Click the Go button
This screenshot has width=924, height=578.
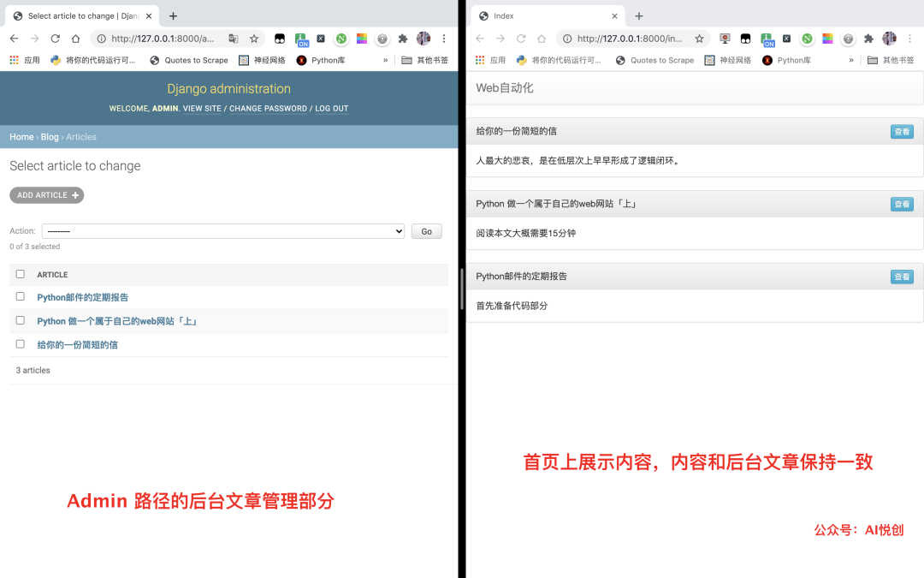(x=427, y=231)
